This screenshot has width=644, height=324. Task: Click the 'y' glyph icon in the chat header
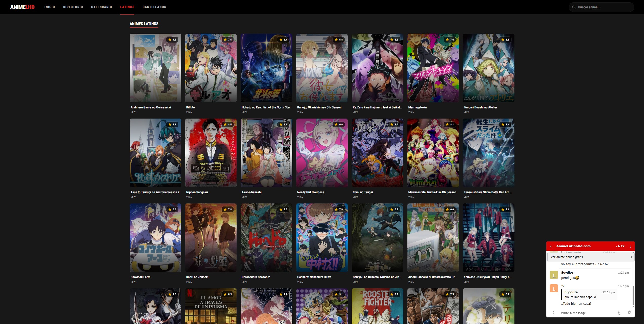tap(551, 246)
